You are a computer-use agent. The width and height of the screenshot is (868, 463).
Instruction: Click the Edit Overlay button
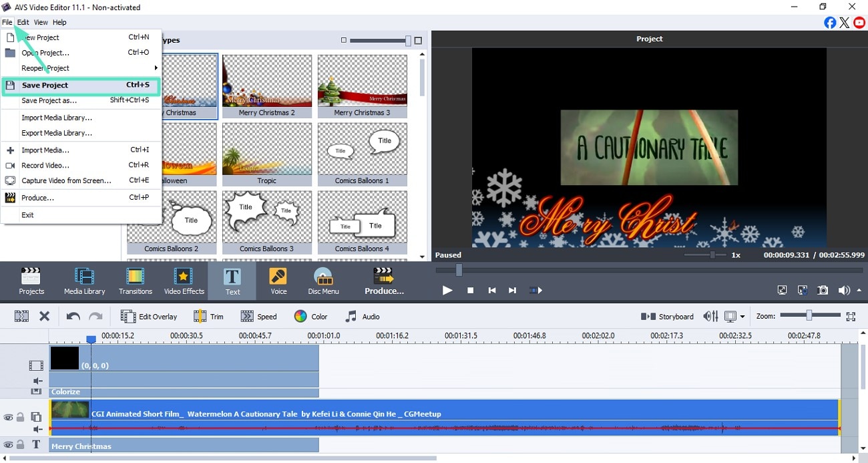(x=148, y=317)
